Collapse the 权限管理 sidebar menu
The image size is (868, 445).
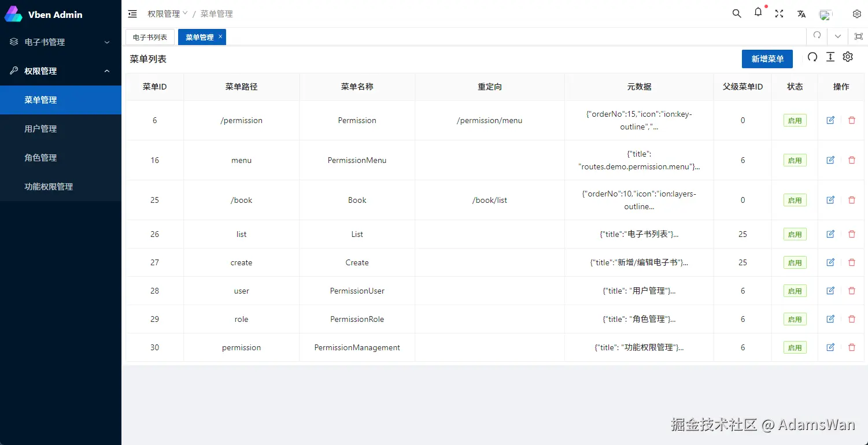(61, 71)
